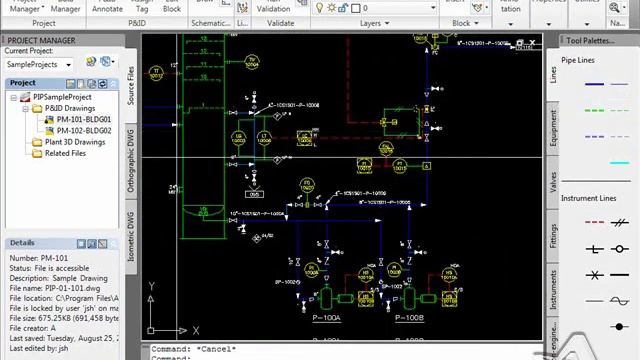Click the command line input area
This screenshot has width=640, height=360.
343,358
